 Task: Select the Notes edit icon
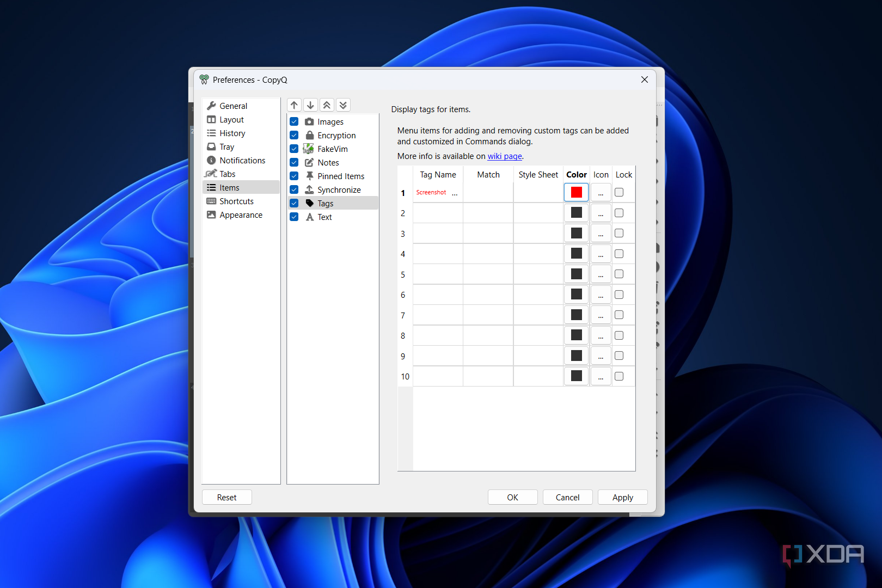coord(309,162)
